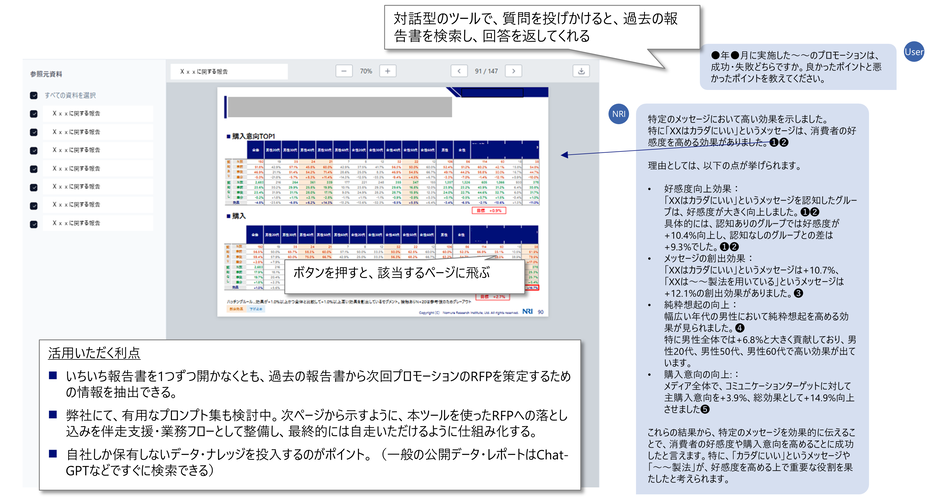This screenshot has width=943, height=499.
Task: Download the report using the download icon
Action: click(x=581, y=71)
